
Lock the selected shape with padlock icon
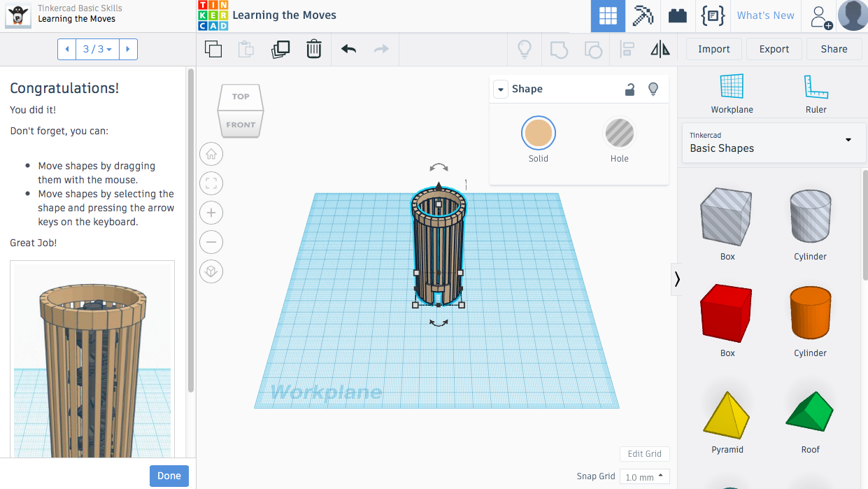click(x=629, y=89)
